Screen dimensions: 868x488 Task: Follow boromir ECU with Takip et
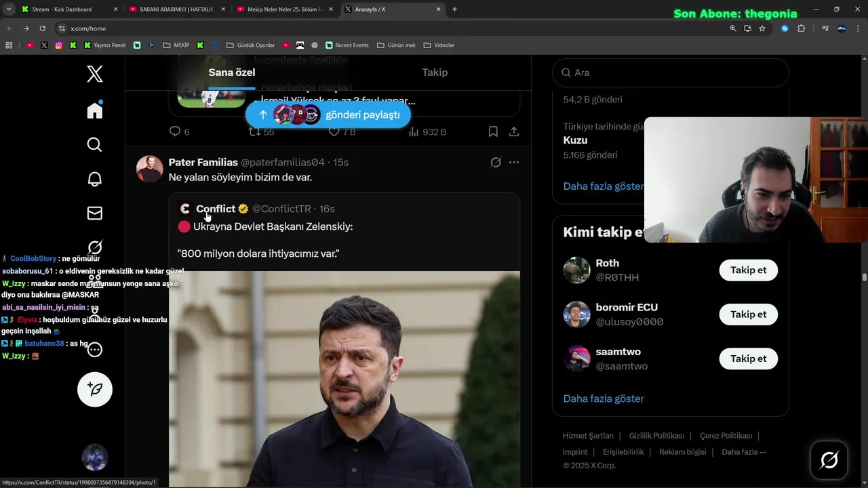(748, 314)
